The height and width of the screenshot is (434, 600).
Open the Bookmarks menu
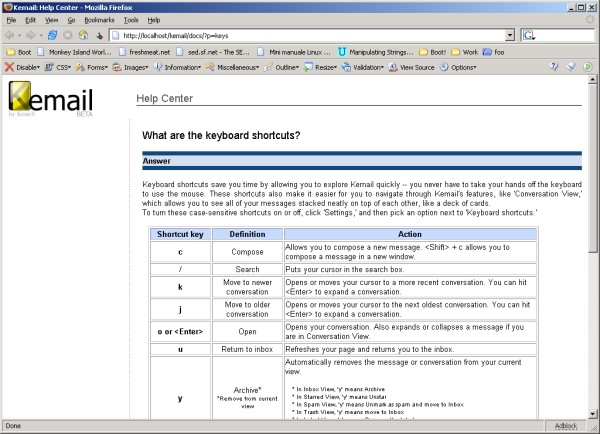pyautogui.click(x=99, y=20)
